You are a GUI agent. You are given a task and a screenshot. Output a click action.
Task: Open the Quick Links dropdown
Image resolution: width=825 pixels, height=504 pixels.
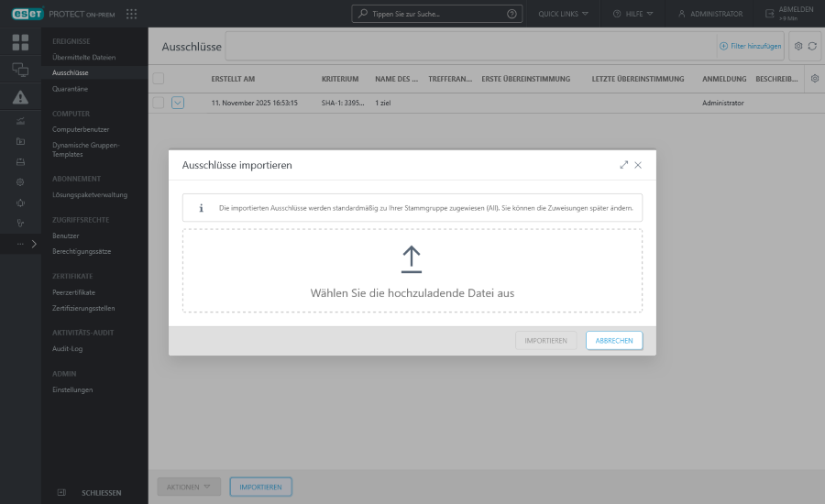click(564, 14)
